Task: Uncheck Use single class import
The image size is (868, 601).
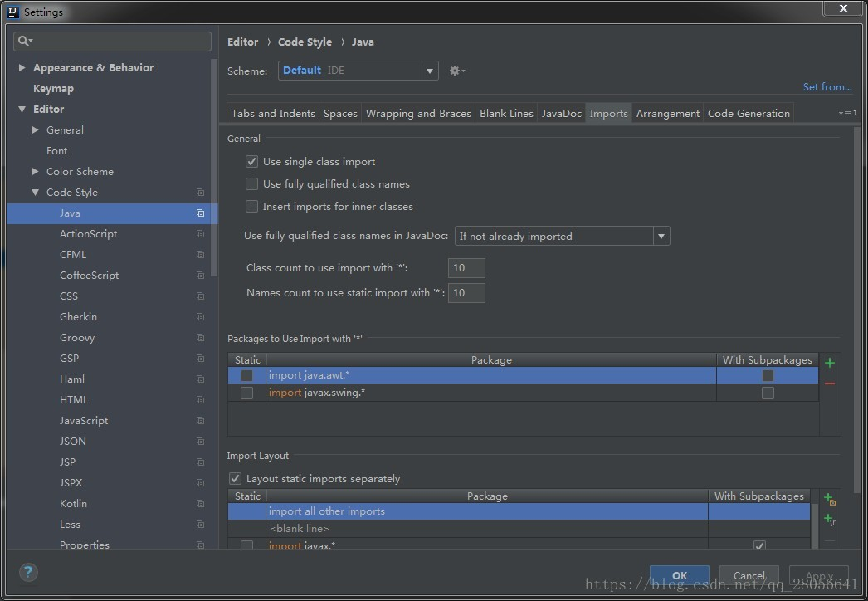Action: pyautogui.click(x=252, y=161)
